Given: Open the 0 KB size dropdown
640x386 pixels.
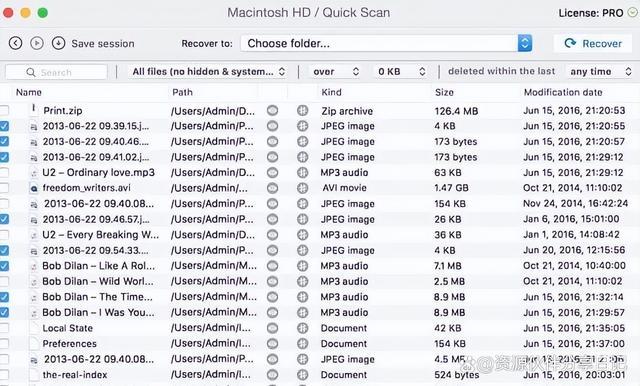Looking at the screenshot, I should 401,71.
